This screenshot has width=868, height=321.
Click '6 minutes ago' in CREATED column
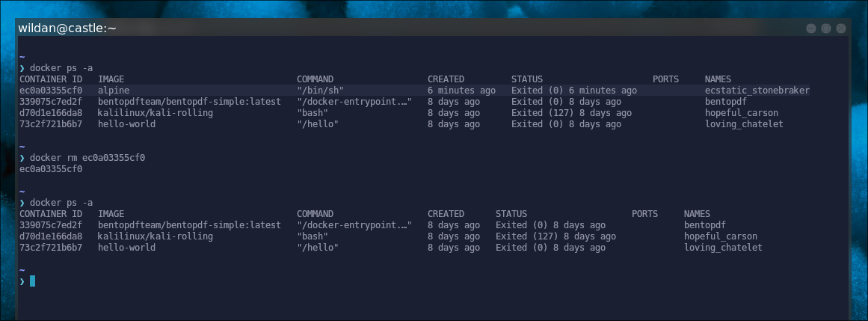coord(461,91)
